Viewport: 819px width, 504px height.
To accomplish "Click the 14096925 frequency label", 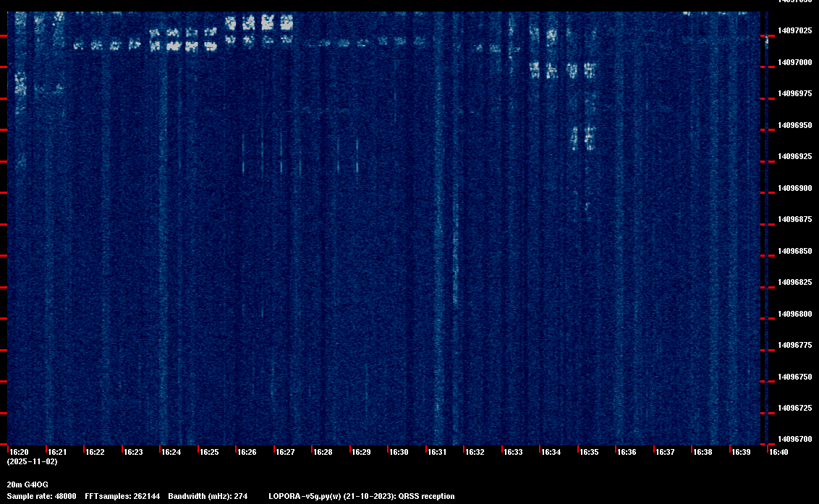I will tap(795, 157).
